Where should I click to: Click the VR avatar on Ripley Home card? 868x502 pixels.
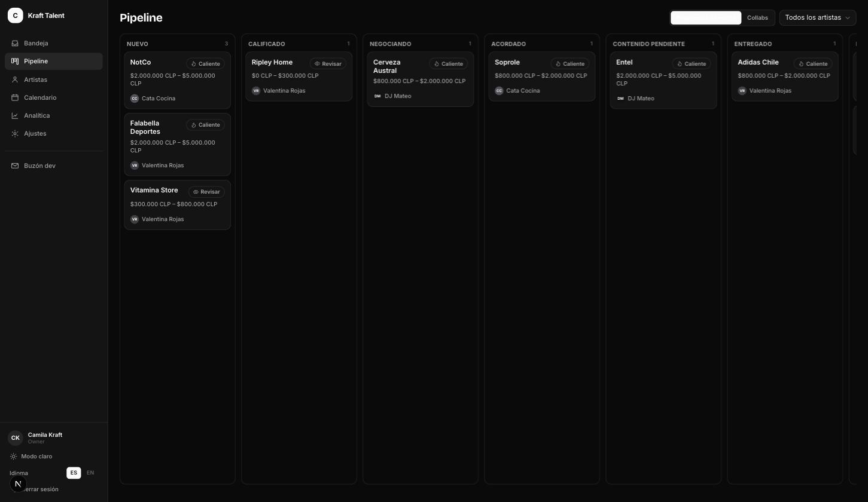(256, 91)
